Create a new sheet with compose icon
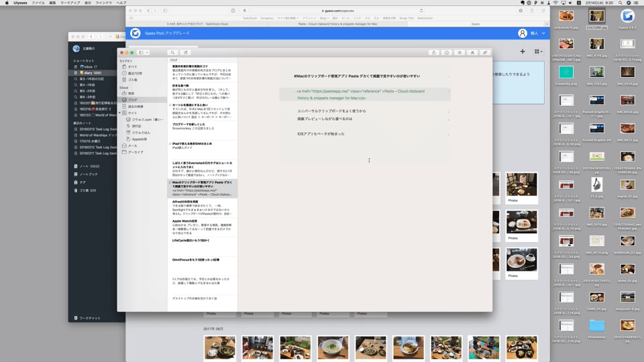This screenshot has height=362, width=644. (x=186, y=52)
